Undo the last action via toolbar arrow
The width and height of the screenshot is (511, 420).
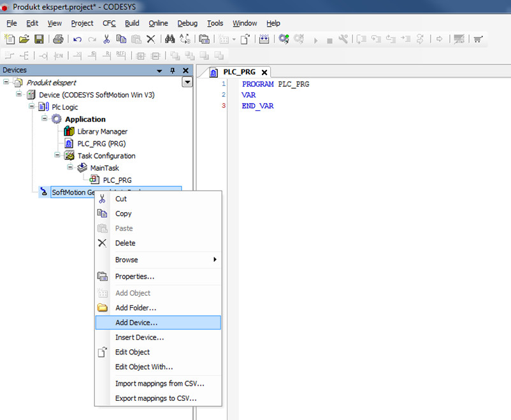tap(77, 40)
